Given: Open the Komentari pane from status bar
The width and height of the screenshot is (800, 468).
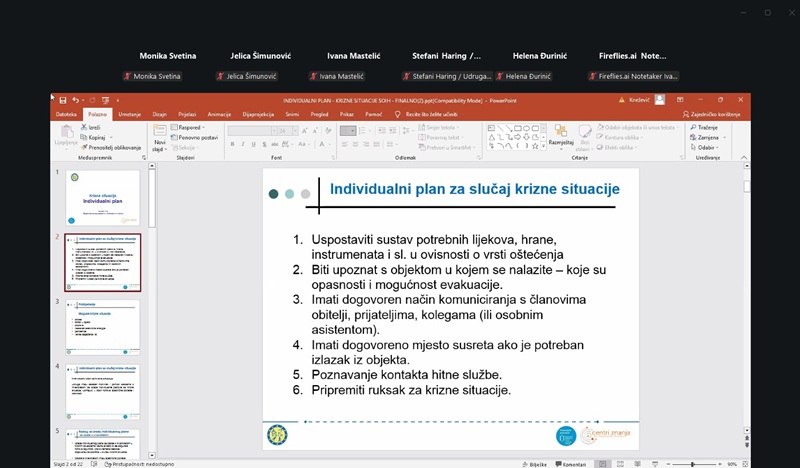Looking at the screenshot, I should [572, 464].
